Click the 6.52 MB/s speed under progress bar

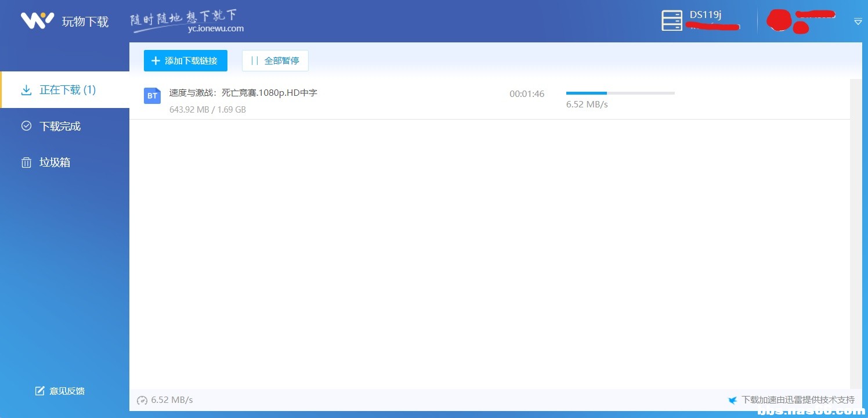click(x=587, y=105)
